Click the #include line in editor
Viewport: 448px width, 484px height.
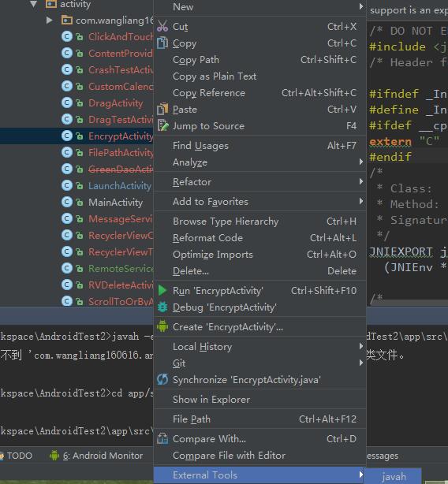409,47
